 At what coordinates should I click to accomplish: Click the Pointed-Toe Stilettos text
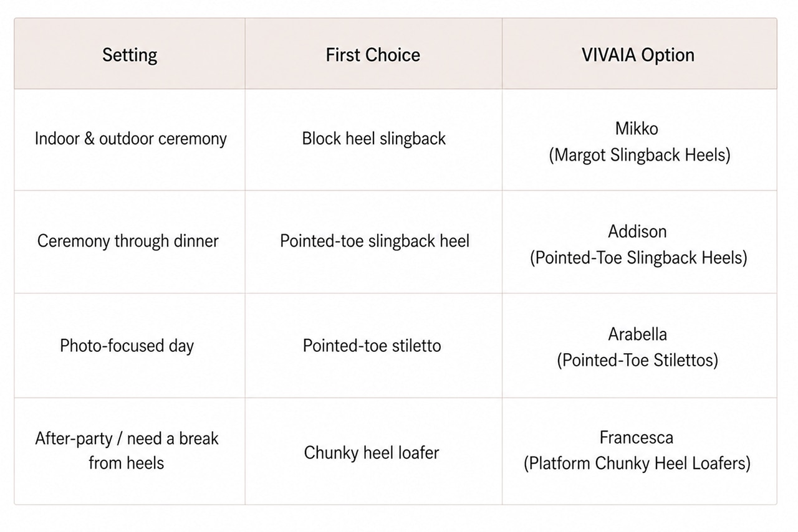[x=637, y=360]
